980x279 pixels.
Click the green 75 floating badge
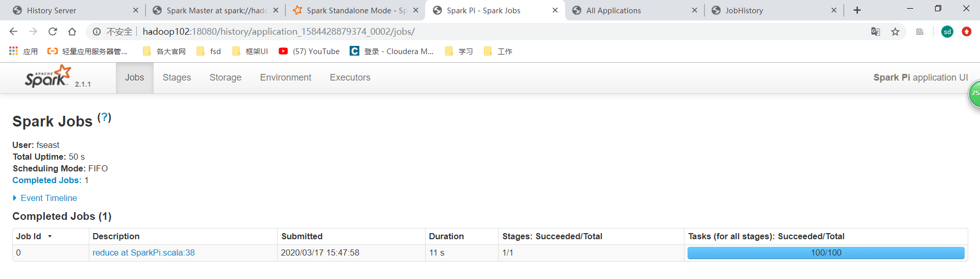click(x=975, y=94)
